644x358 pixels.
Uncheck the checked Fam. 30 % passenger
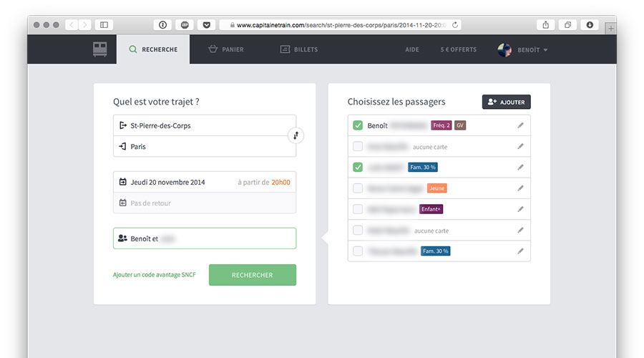coord(358,168)
